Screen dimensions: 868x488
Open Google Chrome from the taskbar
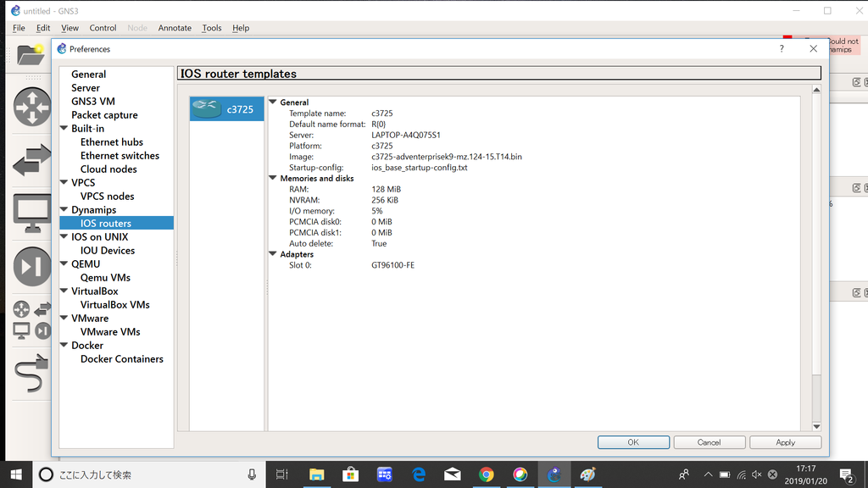[486, 474]
